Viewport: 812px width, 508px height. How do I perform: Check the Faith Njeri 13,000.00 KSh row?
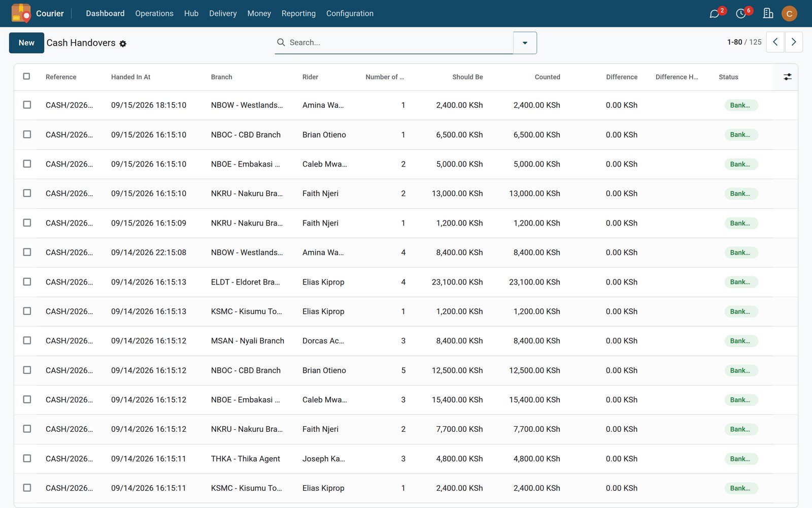point(27,193)
